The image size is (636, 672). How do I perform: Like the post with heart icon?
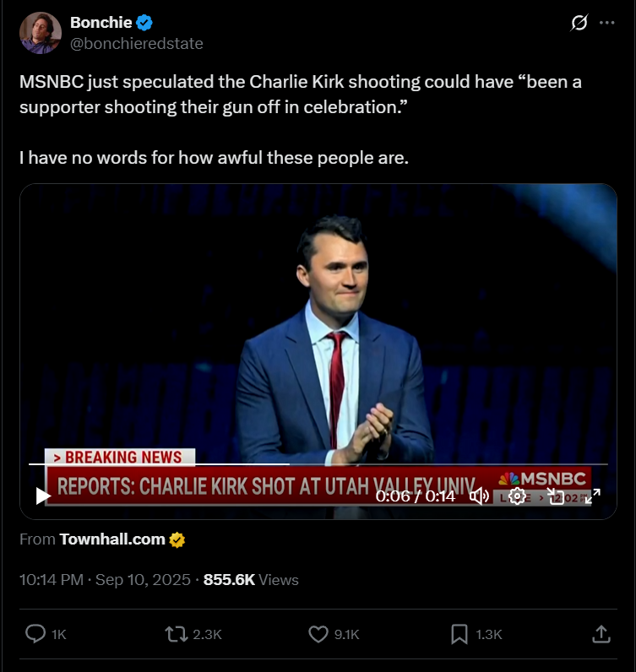318,634
